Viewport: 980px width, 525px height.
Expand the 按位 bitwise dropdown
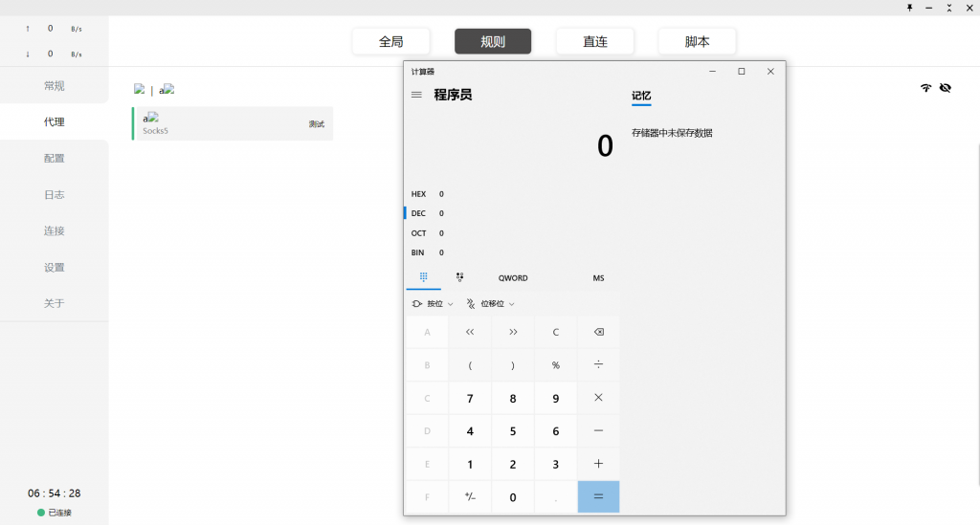coord(433,304)
